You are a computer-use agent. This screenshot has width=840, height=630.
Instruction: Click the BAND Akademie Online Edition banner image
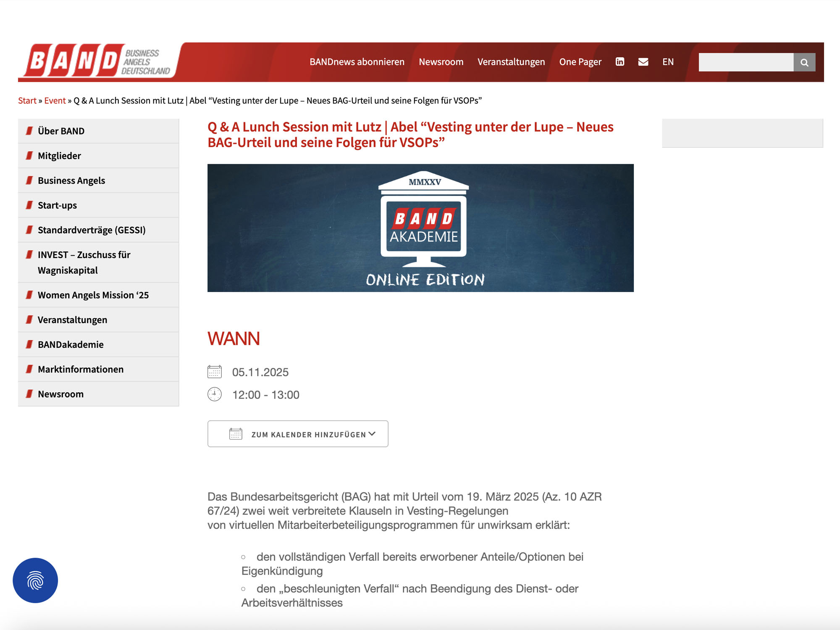420,228
